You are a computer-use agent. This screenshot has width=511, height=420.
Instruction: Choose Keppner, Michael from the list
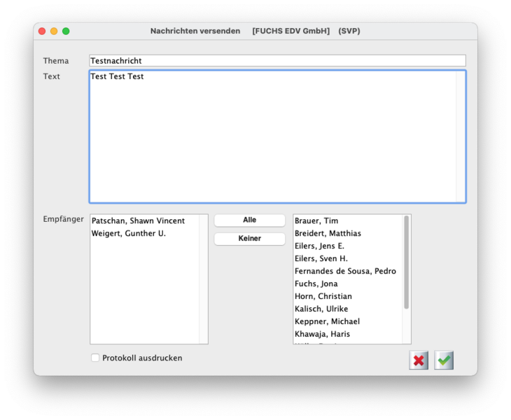pyautogui.click(x=327, y=322)
